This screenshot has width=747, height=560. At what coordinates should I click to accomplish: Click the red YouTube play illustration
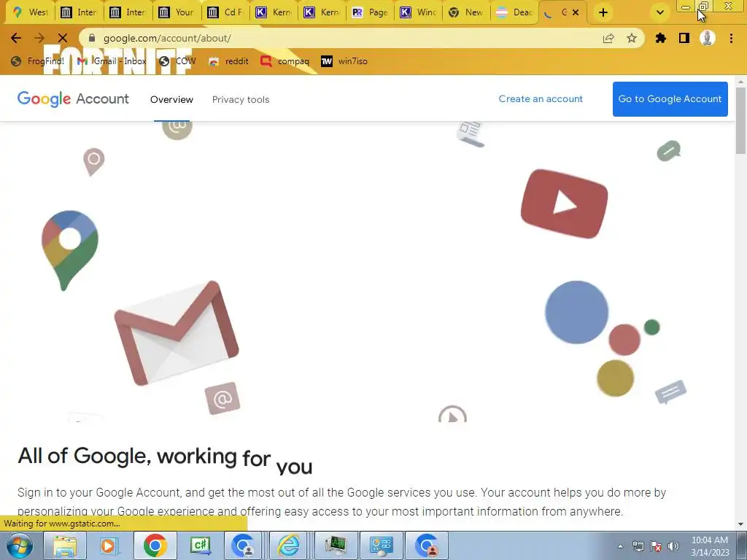click(564, 204)
